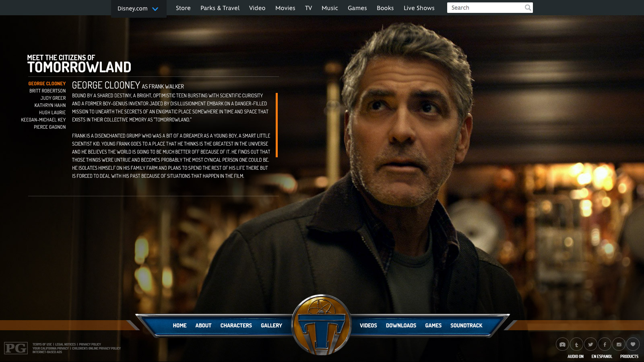644x362 pixels.
Task: Expand the Disney.com dropdown chevron
Action: pos(155,9)
